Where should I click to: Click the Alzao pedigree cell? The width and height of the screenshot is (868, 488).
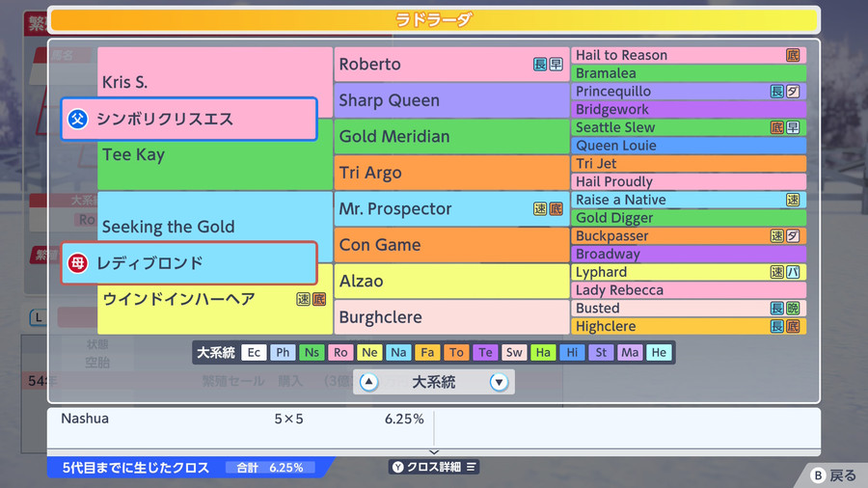[x=451, y=281]
